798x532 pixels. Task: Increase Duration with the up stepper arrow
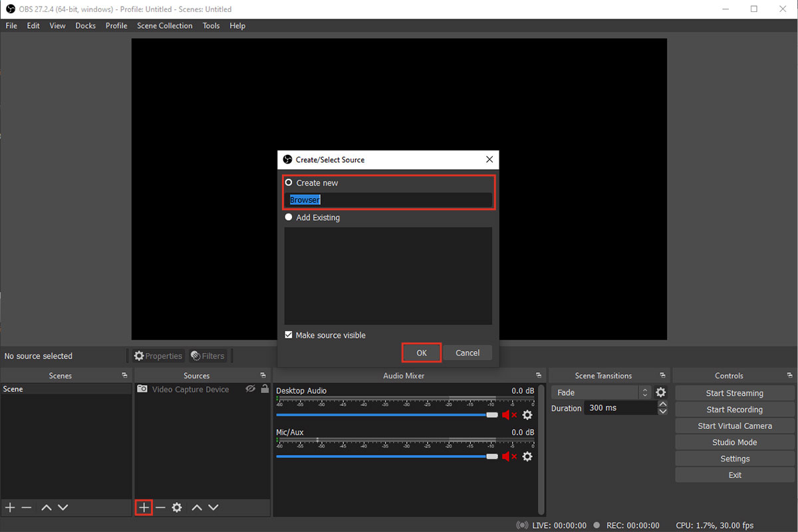[x=662, y=404]
